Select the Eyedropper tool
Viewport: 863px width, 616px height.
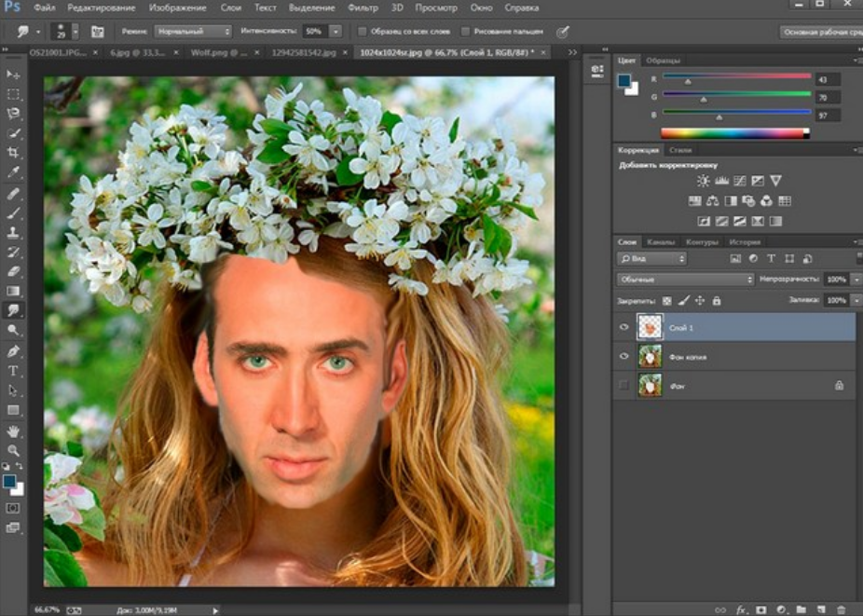coord(13,172)
